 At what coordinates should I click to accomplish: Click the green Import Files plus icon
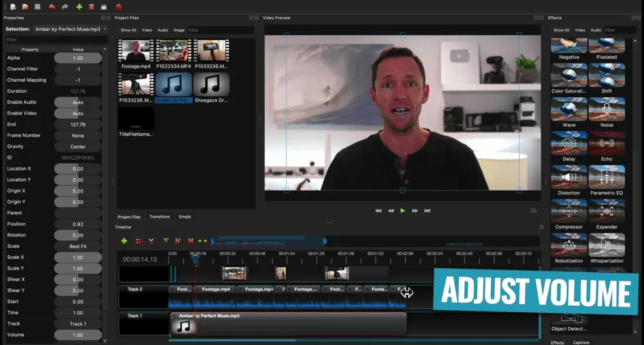coord(79,6)
